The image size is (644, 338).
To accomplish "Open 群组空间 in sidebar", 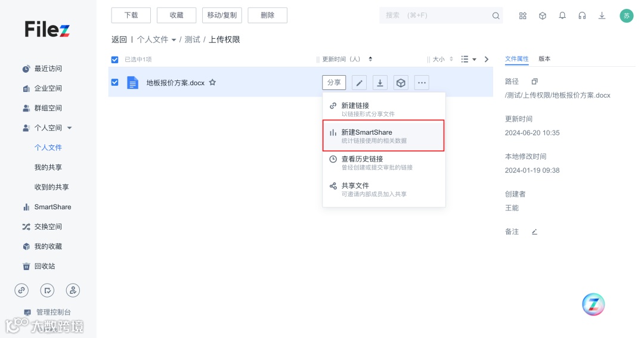I will point(42,108).
